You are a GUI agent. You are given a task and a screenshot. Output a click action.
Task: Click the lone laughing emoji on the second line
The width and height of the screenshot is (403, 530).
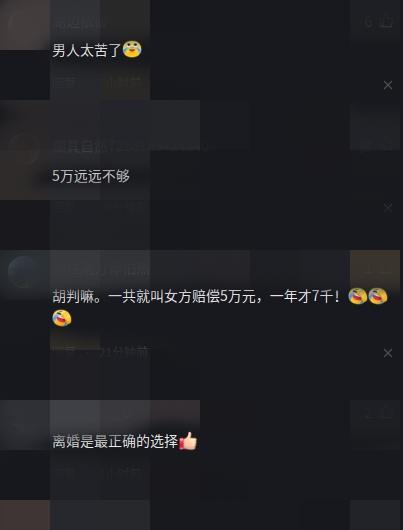click(x=62, y=318)
